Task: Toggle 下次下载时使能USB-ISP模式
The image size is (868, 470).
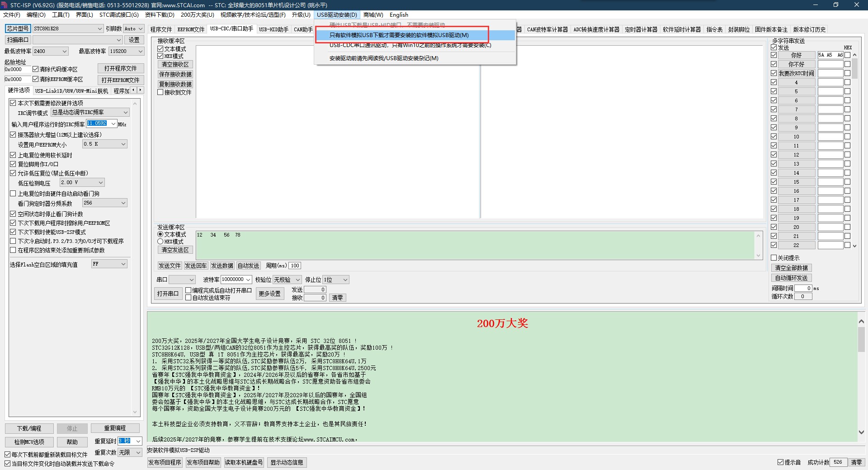Action: point(13,232)
